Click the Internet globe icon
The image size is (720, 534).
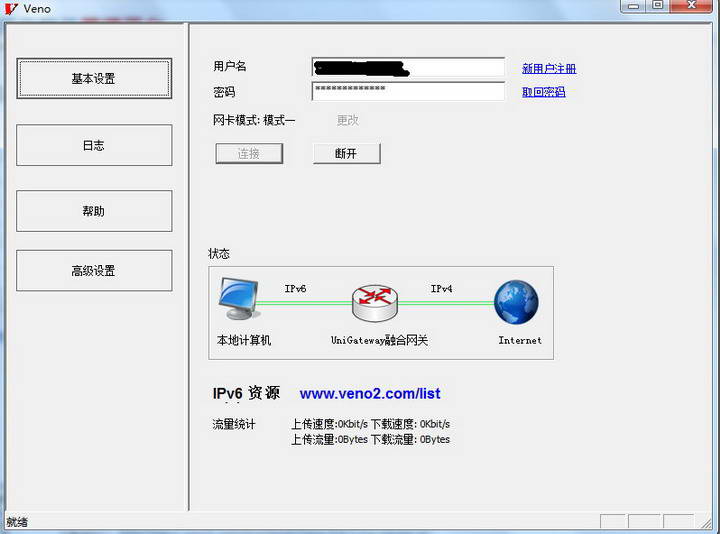[x=516, y=302]
